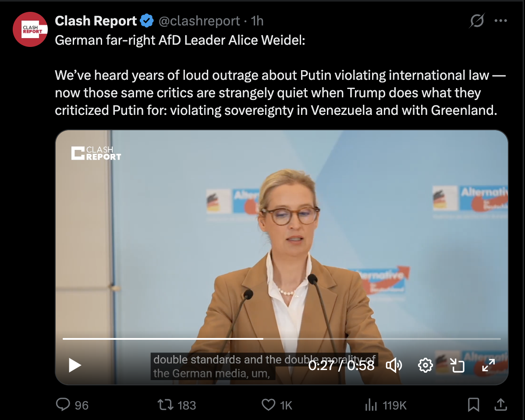Open the three-dot more options menu
The height and width of the screenshot is (420, 525).
coord(500,21)
